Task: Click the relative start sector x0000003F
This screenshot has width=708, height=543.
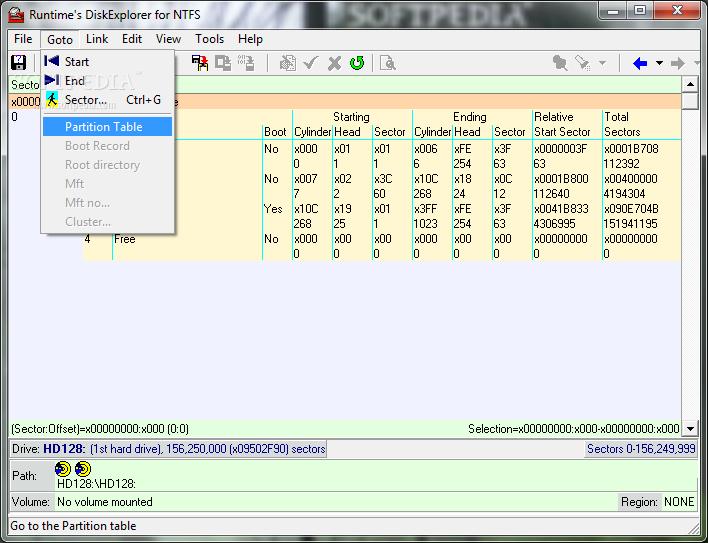Action: pyautogui.click(x=560, y=149)
